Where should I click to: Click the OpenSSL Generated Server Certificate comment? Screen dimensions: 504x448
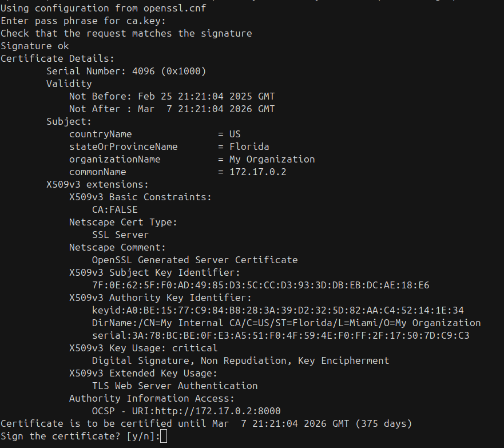coord(195,260)
